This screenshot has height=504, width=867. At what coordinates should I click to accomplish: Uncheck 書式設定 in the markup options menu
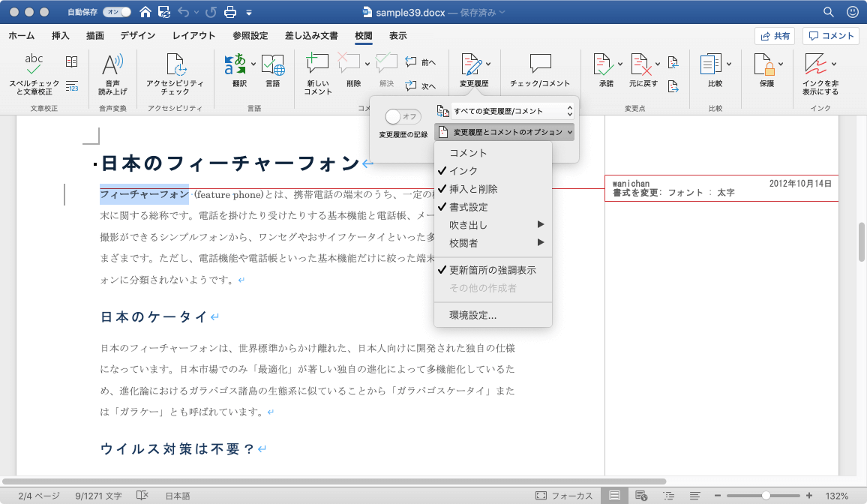[468, 207]
